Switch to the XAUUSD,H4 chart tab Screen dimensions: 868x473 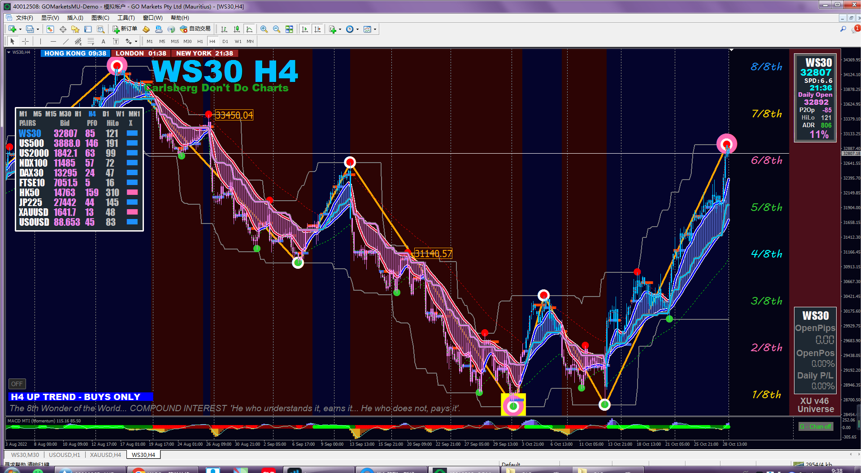coord(105,455)
